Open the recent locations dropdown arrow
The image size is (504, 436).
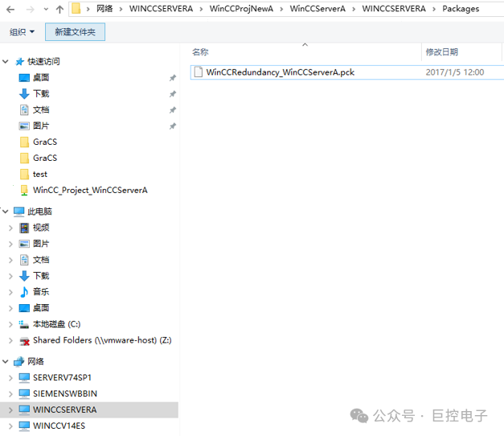(x=46, y=10)
